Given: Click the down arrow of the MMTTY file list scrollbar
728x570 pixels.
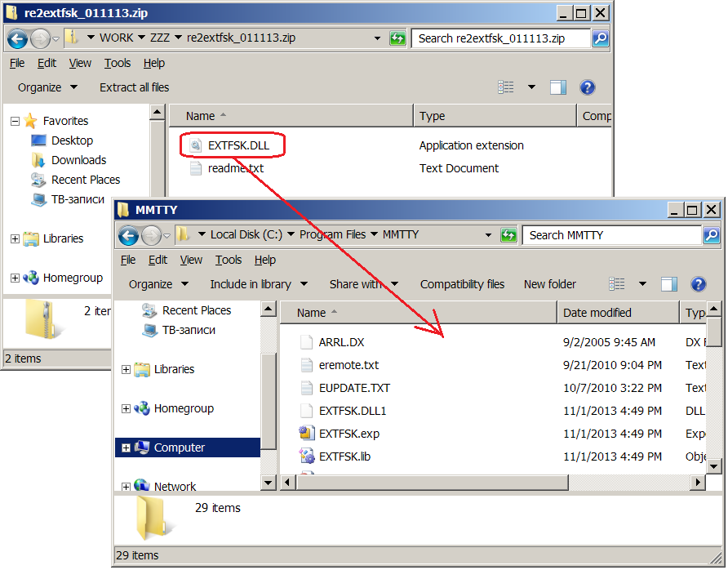Looking at the screenshot, I should coord(714,466).
